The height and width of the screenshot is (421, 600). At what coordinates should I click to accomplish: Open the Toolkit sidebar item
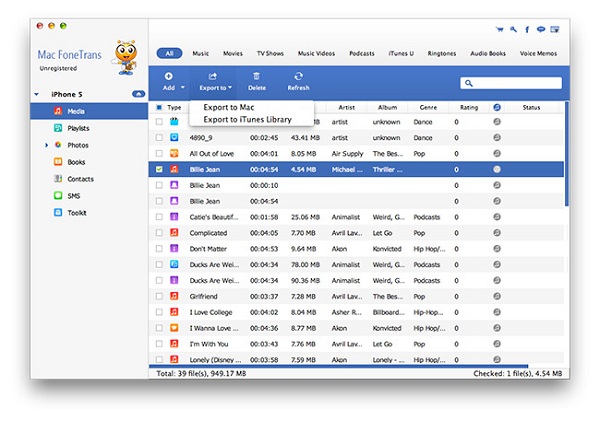click(76, 212)
